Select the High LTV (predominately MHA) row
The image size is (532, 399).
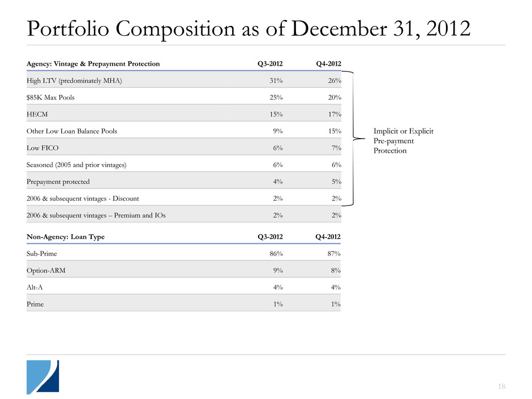coord(74,80)
